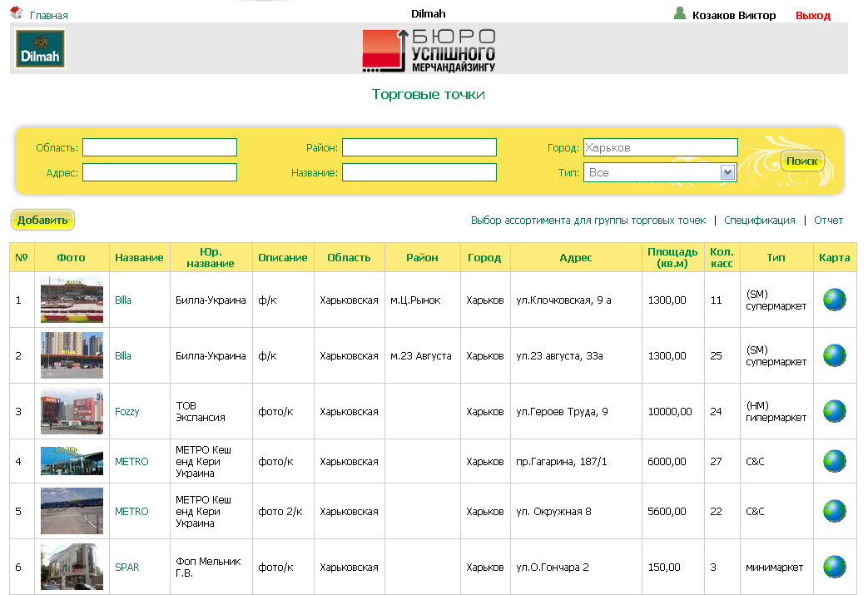
Task: Click the Город field containing Харьков
Action: click(661, 147)
